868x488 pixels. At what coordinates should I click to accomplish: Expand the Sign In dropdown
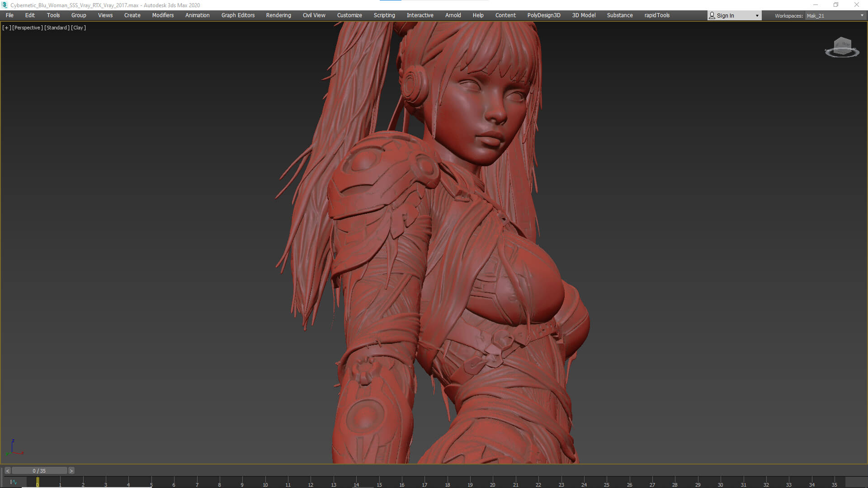coord(757,16)
